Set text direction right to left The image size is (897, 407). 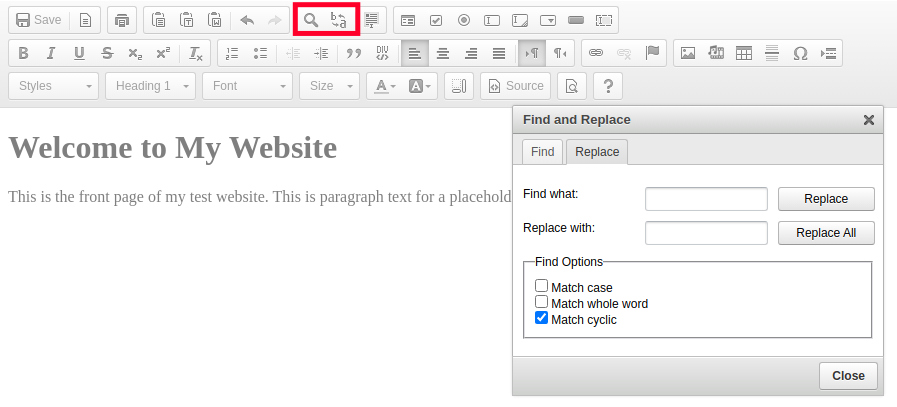point(560,53)
